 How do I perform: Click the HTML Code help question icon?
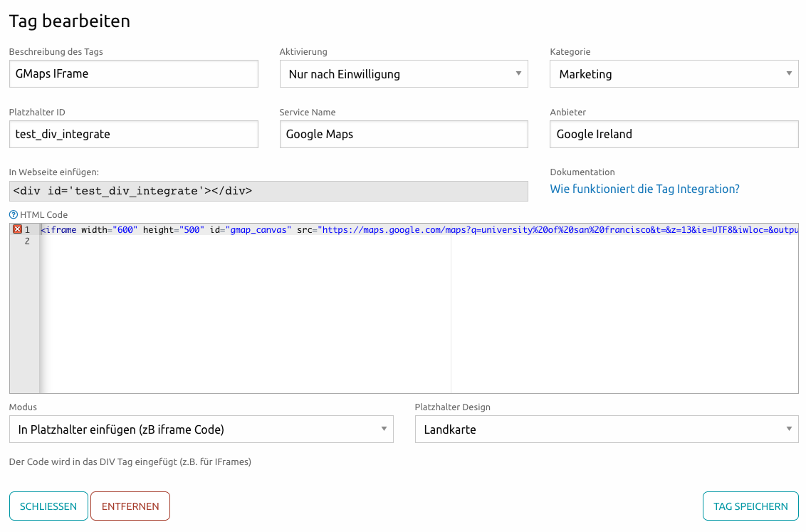pyautogui.click(x=13, y=214)
